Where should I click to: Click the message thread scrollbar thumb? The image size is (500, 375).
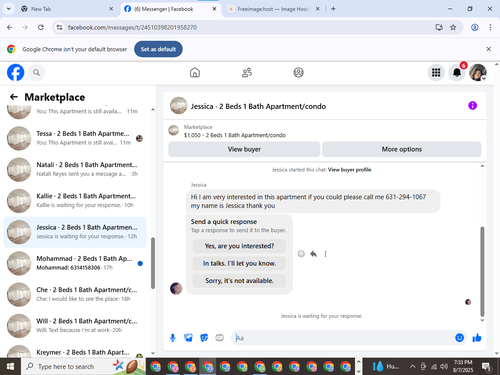pos(482,272)
